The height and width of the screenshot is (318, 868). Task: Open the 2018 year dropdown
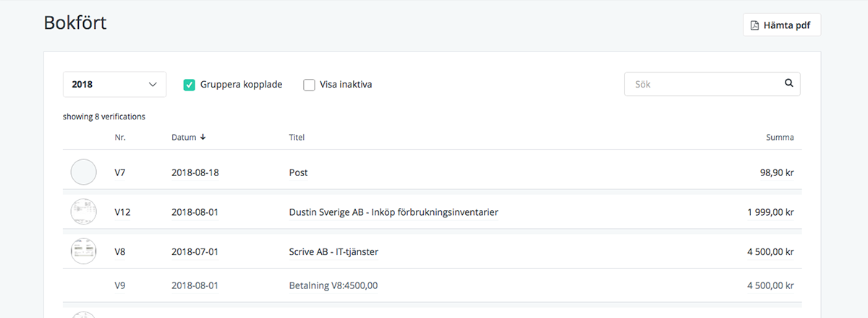(x=114, y=84)
